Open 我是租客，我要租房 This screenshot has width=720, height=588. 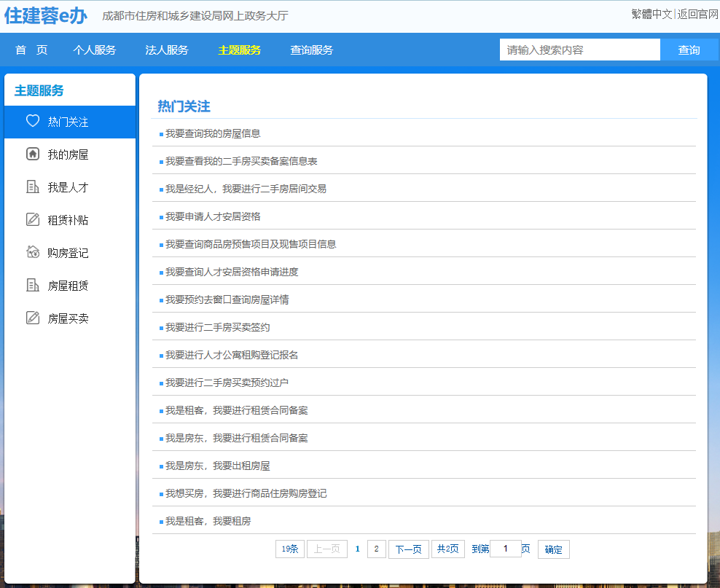[x=208, y=521]
